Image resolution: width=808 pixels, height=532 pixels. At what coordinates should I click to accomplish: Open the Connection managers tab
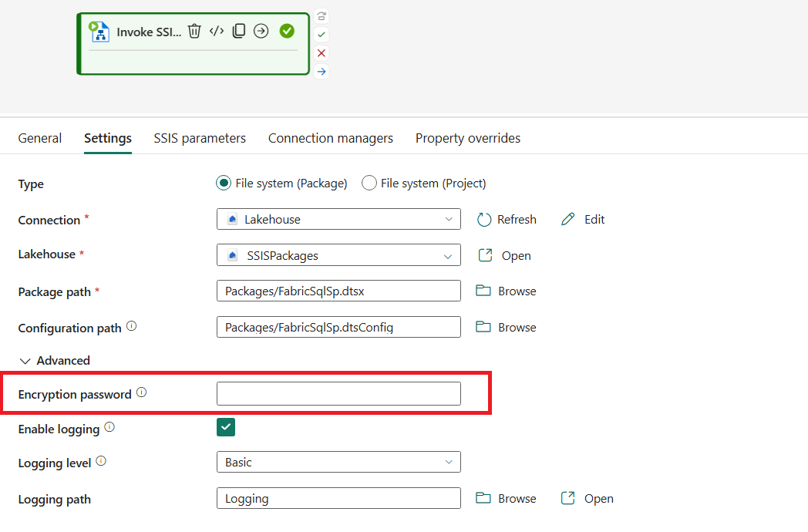(330, 139)
